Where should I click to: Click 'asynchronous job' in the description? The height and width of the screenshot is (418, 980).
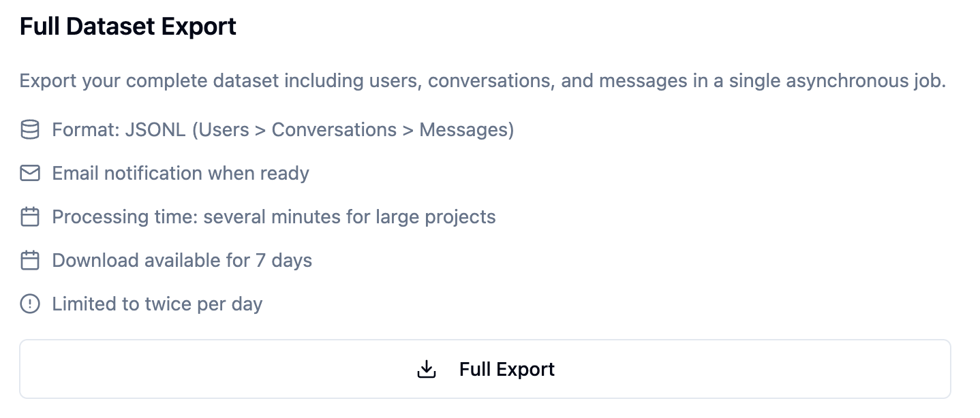pos(866,81)
